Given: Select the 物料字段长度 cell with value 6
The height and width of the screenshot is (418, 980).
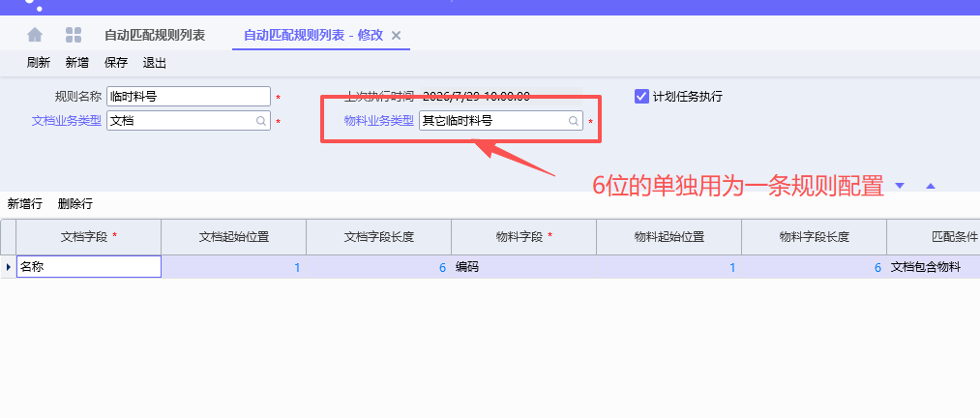Looking at the screenshot, I should click(814, 267).
